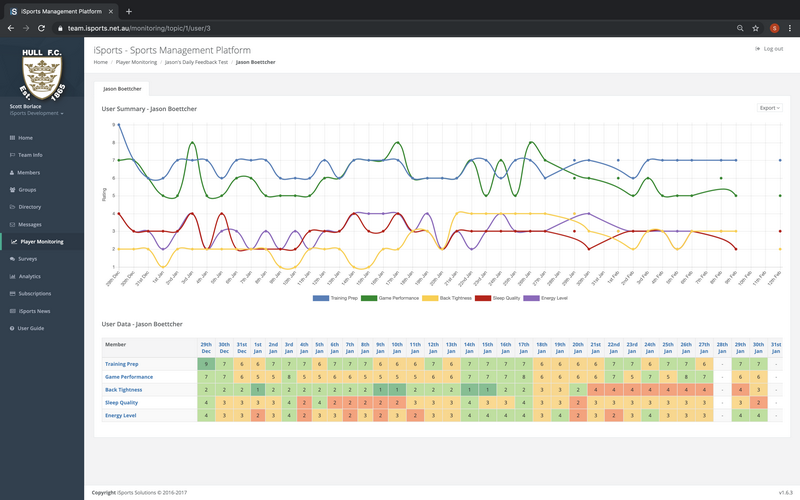Click the Analytics bar chart icon
Image resolution: width=800 pixels, height=500 pixels.
(12, 277)
